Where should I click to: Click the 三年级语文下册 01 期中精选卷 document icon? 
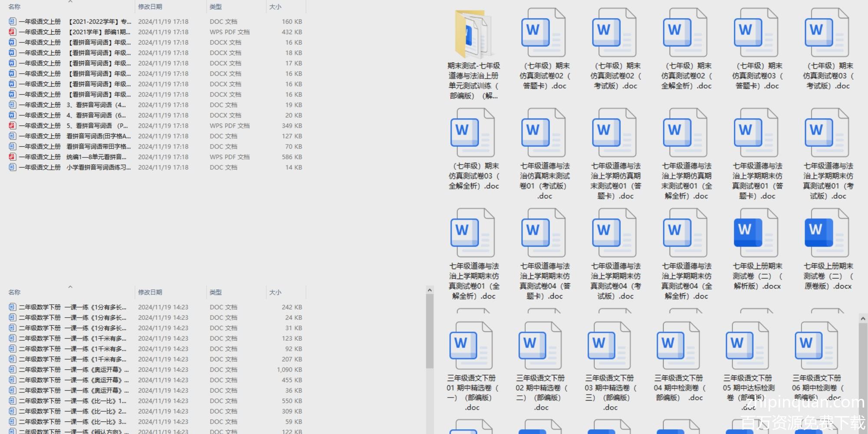(x=470, y=346)
